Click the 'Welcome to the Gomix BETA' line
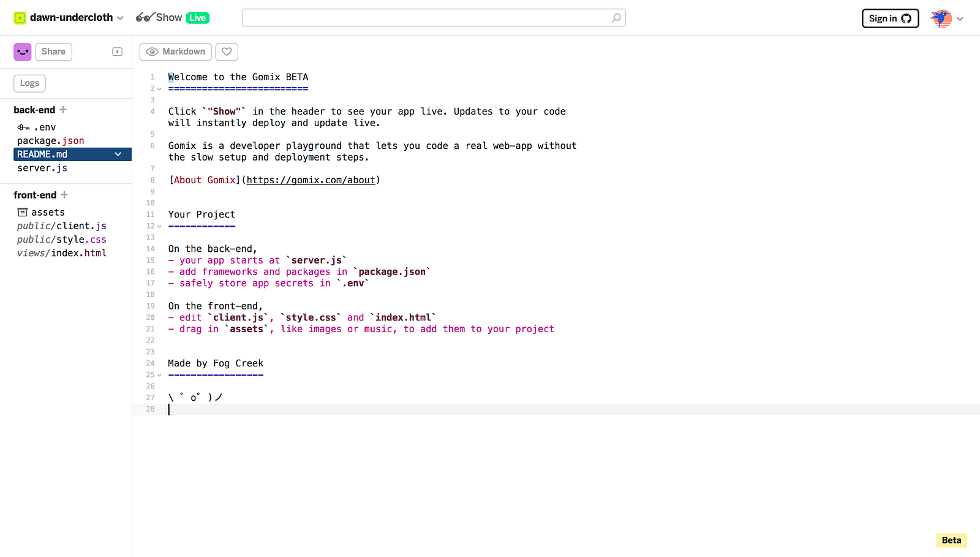 (238, 77)
